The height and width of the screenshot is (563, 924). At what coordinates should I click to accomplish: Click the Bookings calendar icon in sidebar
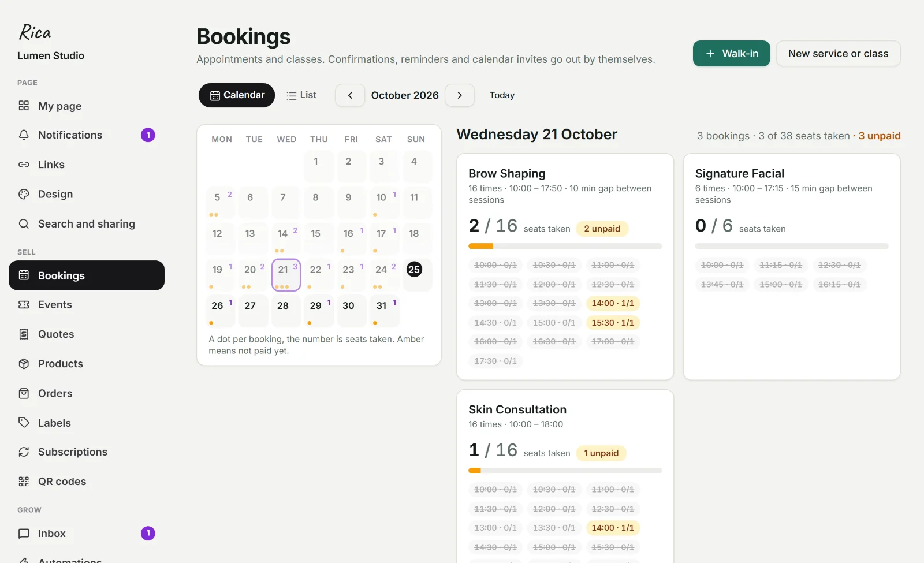24,275
